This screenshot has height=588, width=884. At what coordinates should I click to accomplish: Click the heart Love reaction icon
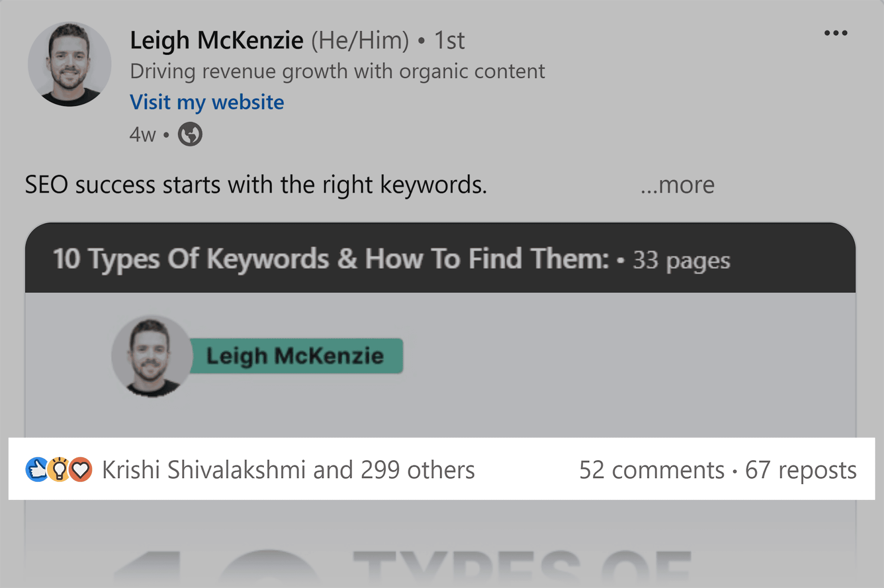81,470
